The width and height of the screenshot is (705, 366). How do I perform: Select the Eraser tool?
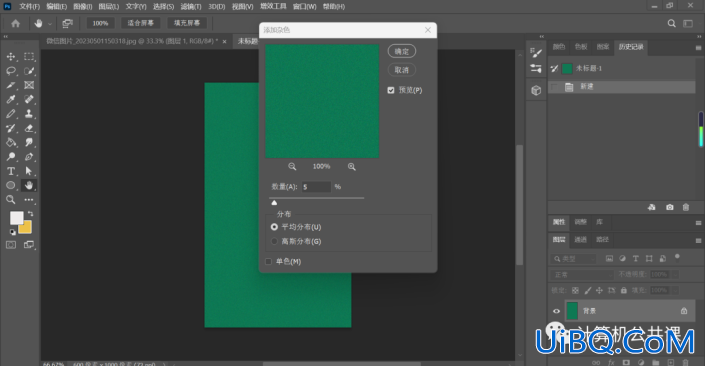[x=29, y=128]
